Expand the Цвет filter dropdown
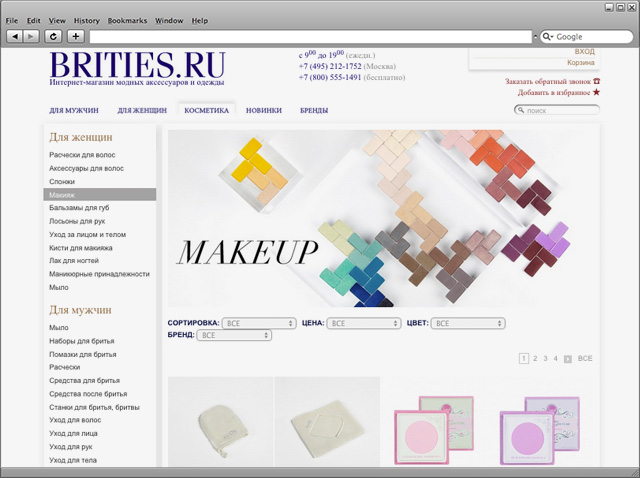 (x=468, y=324)
